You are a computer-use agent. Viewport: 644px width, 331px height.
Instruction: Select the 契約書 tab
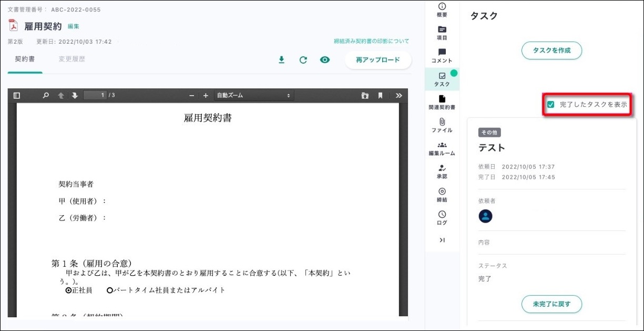click(25, 59)
